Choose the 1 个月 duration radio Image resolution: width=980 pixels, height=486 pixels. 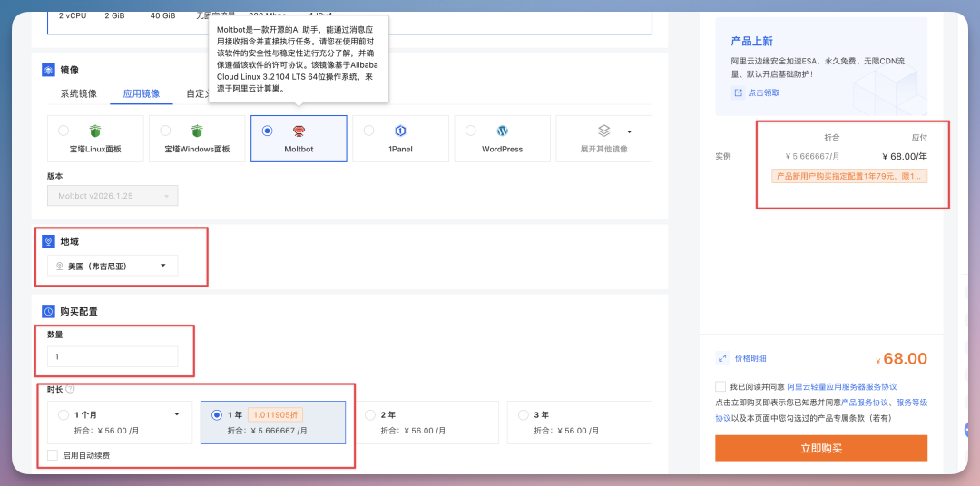(64, 414)
